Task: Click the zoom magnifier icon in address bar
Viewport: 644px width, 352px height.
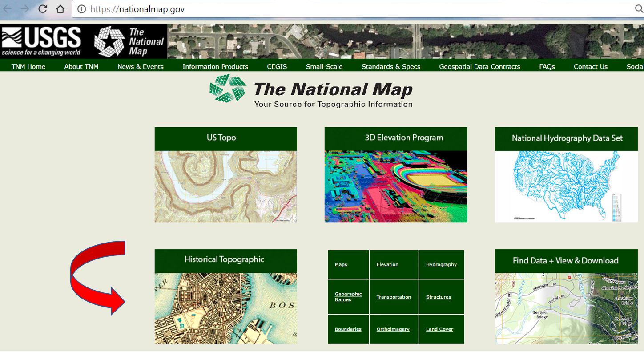Action: click(639, 9)
